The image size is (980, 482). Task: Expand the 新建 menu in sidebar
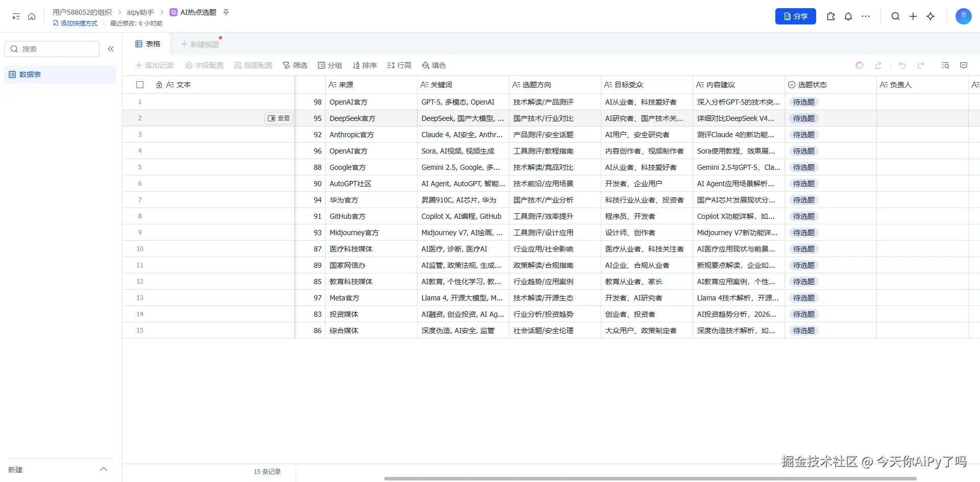tap(104, 469)
